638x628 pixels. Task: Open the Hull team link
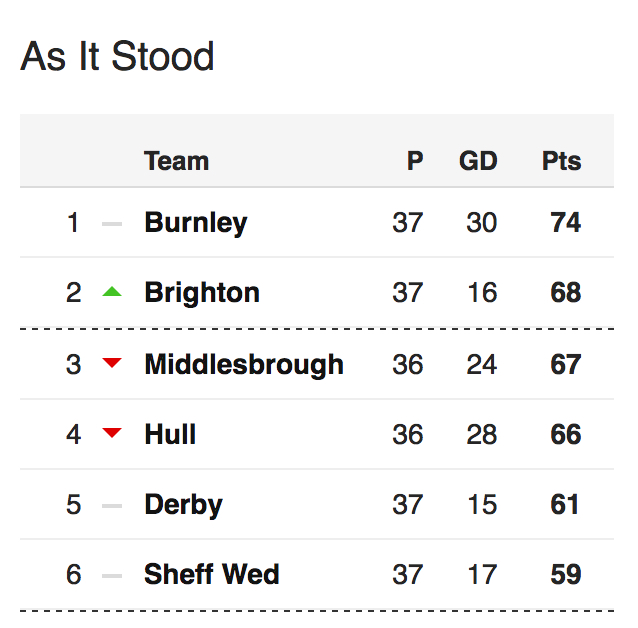click(x=170, y=434)
